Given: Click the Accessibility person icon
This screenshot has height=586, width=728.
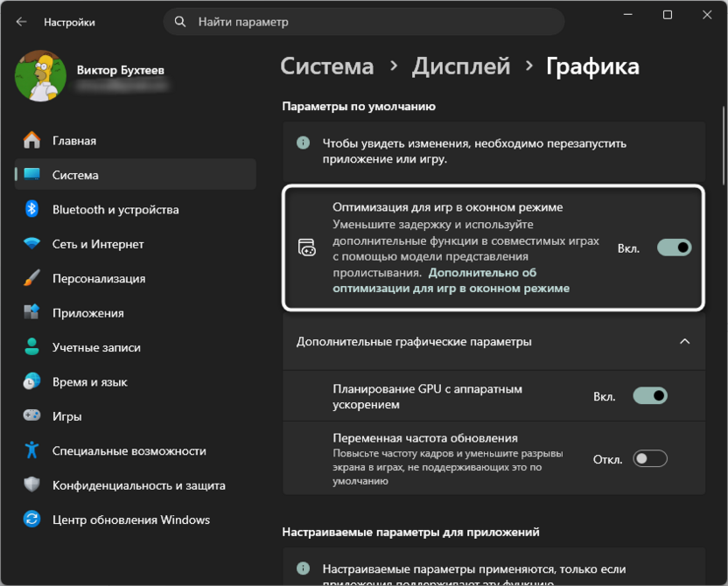Looking at the screenshot, I should (x=33, y=450).
